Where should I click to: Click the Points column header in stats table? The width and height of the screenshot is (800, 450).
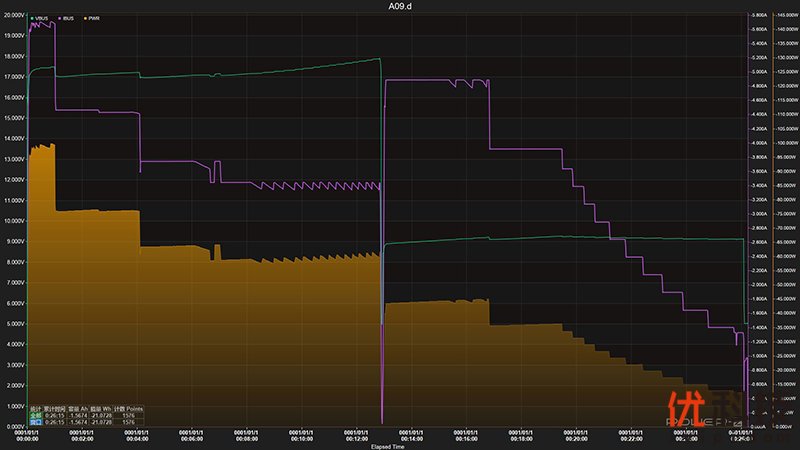pyautogui.click(x=134, y=408)
